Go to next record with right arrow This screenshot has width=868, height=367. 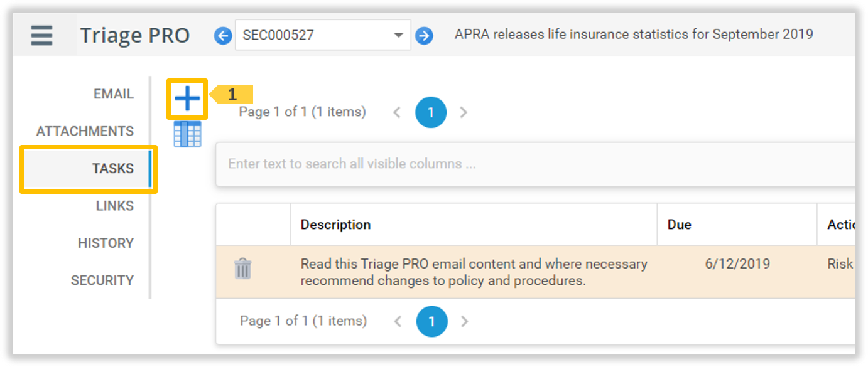(x=425, y=36)
